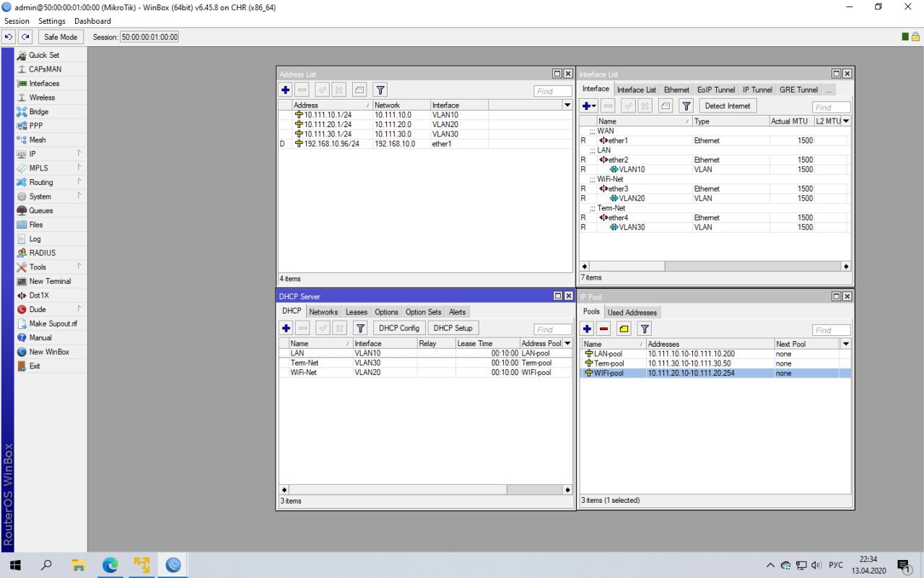Open Address List columns dropdown arrow
This screenshot has height=578, width=924.
[x=567, y=105]
